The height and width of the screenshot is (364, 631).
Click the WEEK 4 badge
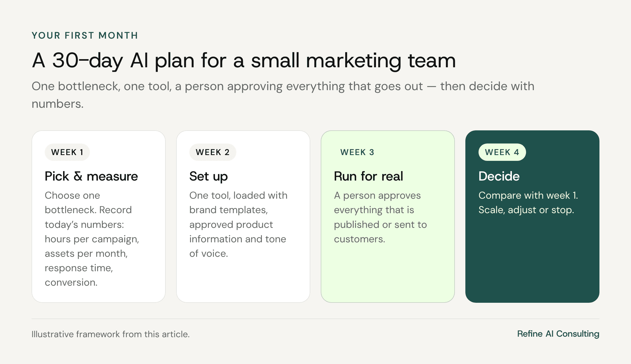click(x=502, y=152)
